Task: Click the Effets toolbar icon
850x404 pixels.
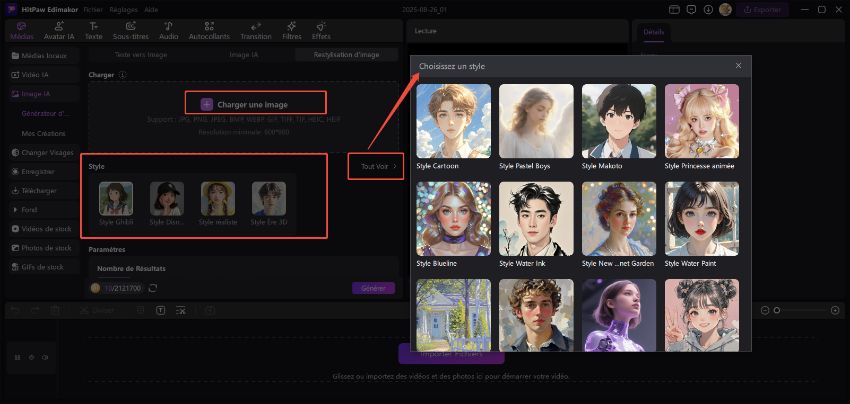Action: coord(320,28)
